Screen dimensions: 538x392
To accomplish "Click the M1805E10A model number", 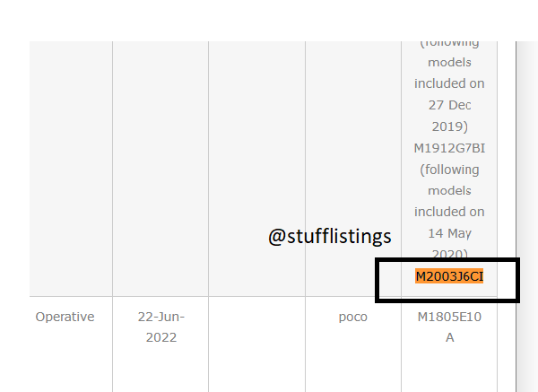I will pyautogui.click(x=449, y=327).
